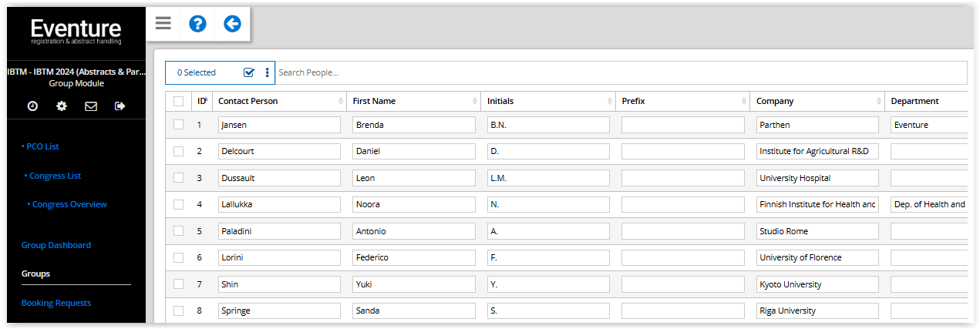This screenshot has width=980, height=329.
Task: Open the PCO List link
Action: point(41,146)
